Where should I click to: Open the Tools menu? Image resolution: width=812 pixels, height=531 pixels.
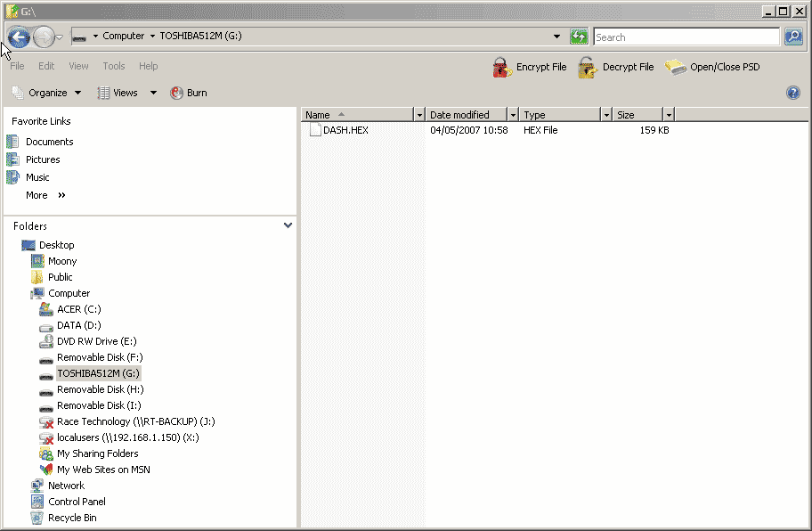(x=114, y=66)
